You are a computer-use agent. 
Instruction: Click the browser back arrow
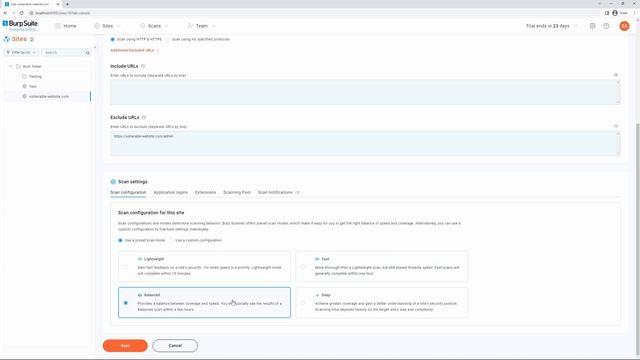(x=5, y=13)
